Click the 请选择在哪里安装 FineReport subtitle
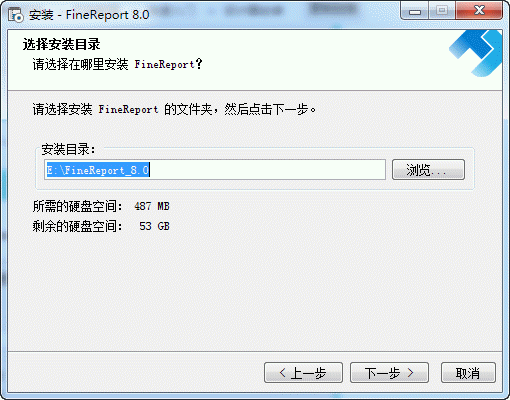510x400 pixels. (117, 64)
